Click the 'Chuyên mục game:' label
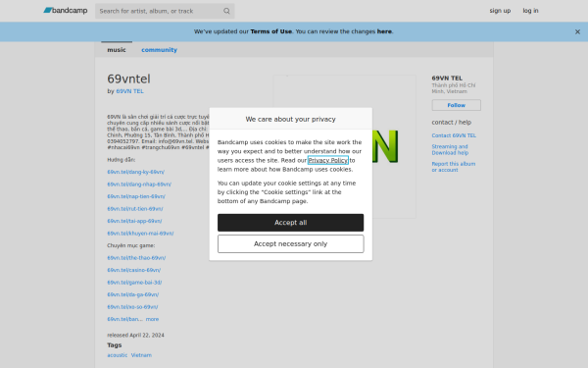Viewport: 588px width, 368px height. (x=131, y=245)
